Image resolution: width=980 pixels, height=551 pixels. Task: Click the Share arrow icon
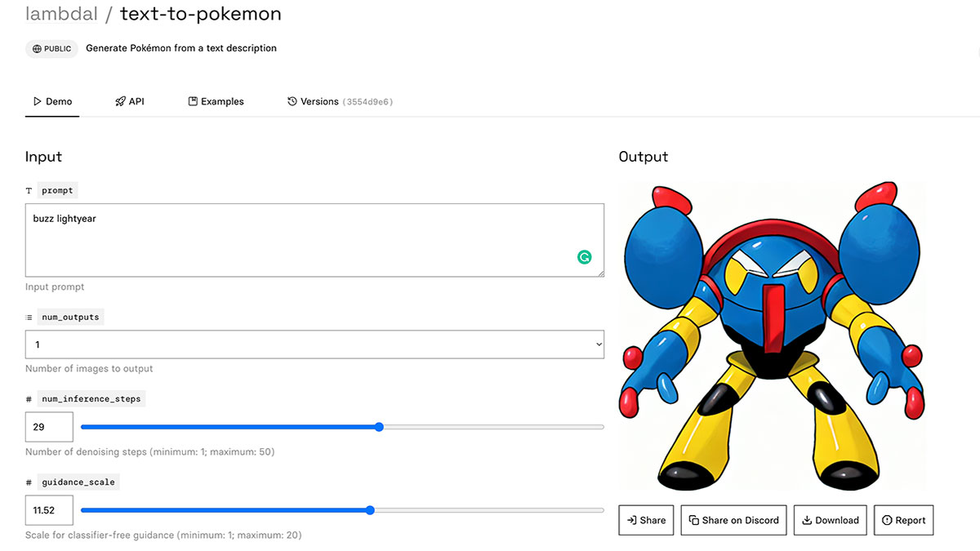click(x=633, y=520)
